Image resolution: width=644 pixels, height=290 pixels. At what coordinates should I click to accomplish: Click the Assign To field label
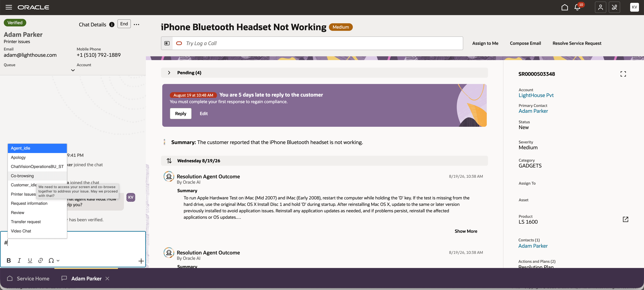point(527,183)
